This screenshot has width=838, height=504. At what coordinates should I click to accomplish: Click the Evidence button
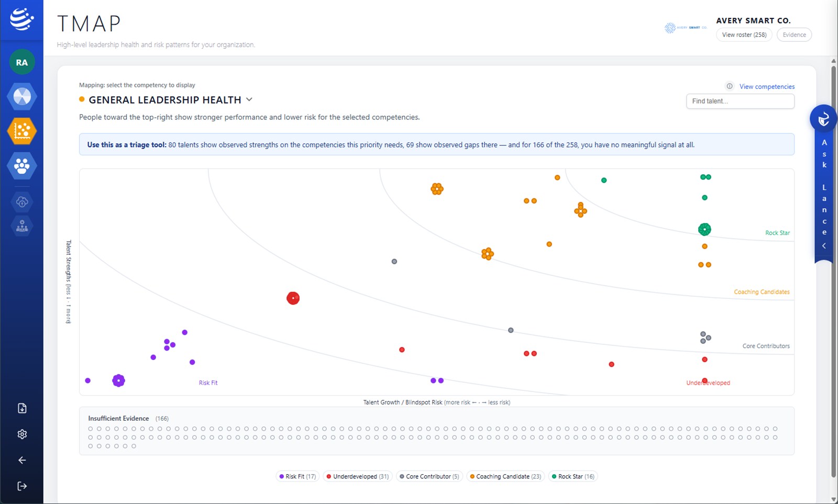point(794,35)
